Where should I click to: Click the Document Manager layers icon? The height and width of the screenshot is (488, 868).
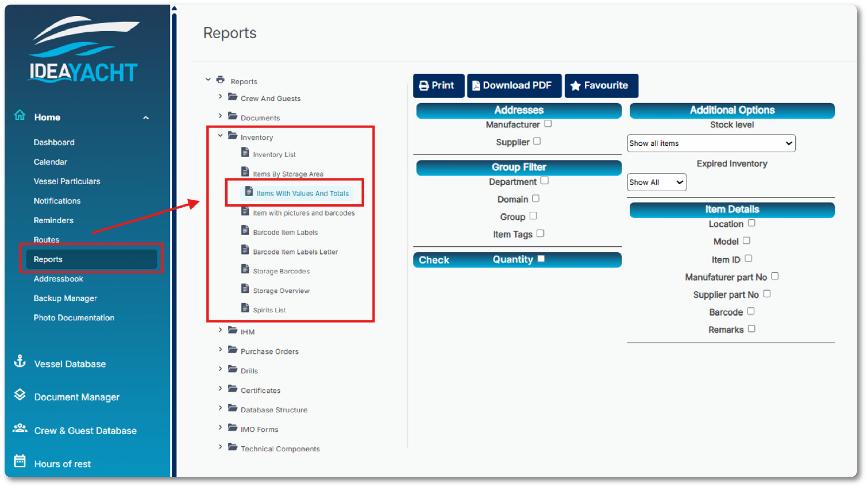20,395
